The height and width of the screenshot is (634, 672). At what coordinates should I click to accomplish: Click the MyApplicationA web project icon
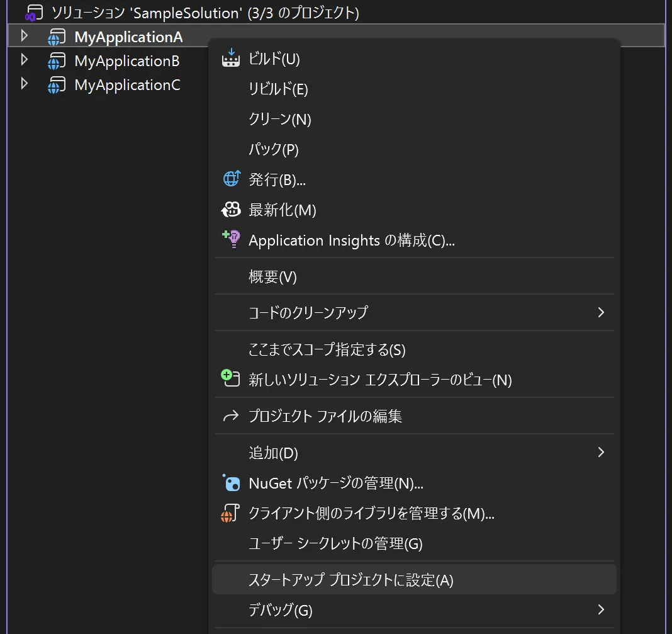57,37
